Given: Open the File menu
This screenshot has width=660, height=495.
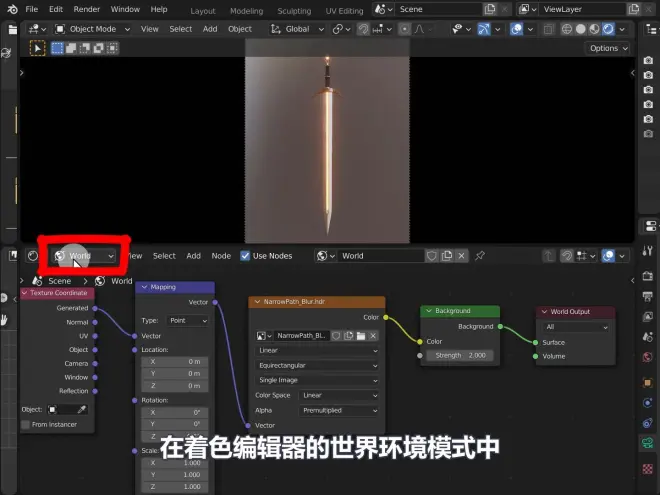Looking at the screenshot, I should tap(32, 9).
